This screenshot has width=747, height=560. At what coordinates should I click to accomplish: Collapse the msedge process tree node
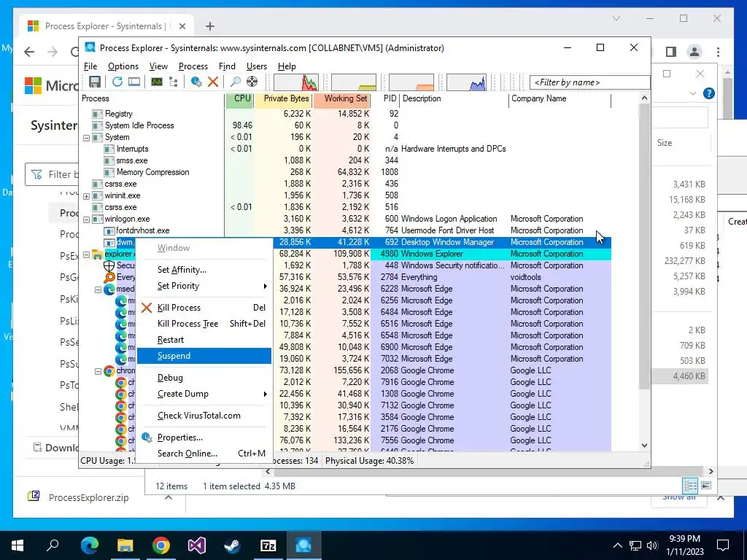tap(98, 289)
